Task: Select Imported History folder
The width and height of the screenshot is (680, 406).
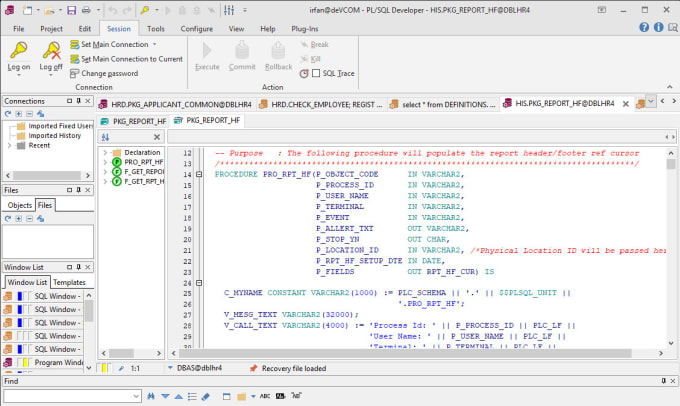Action: click(x=49, y=135)
